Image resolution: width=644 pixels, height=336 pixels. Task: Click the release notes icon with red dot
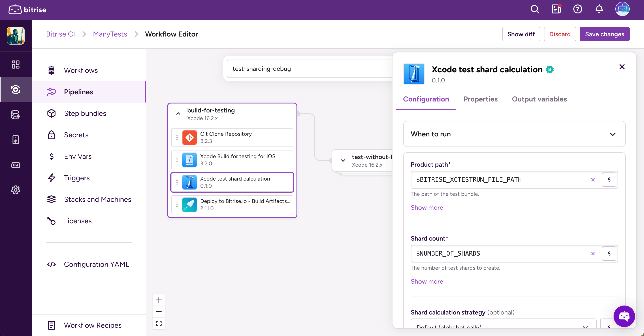click(556, 9)
